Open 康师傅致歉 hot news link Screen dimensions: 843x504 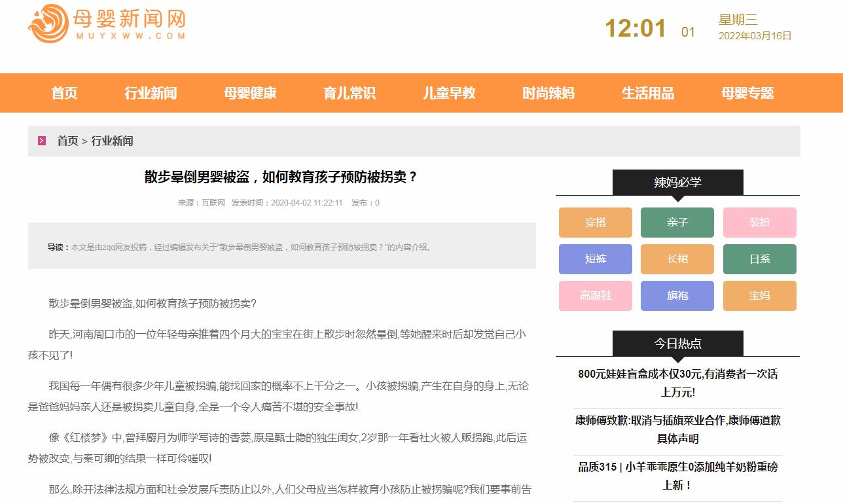(x=678, y=429)
